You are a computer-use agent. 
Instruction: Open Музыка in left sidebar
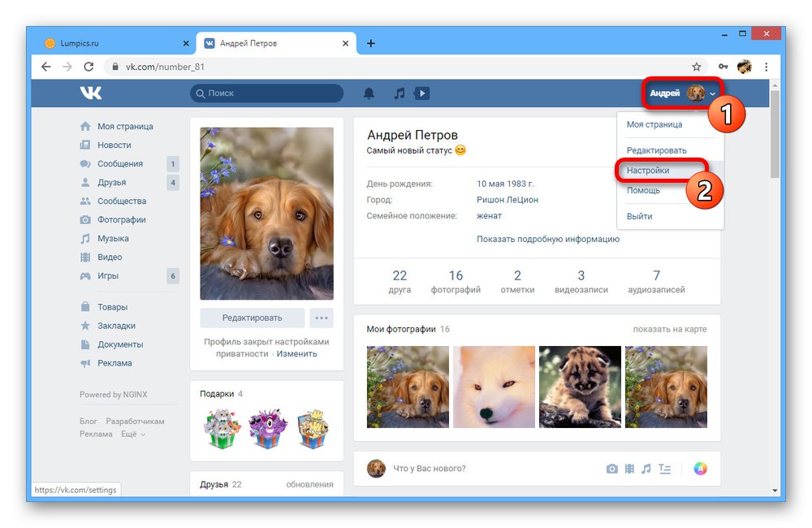click(113, 238)
